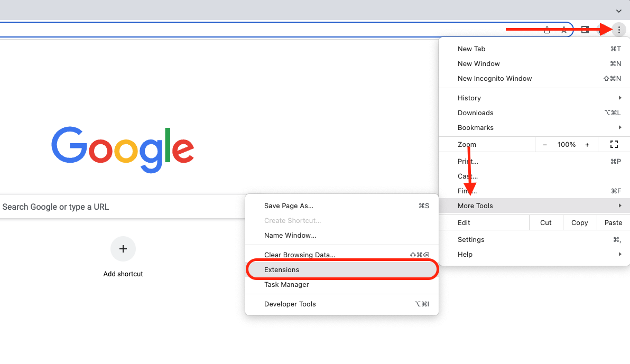
Task: Select Clear Browsing Data... in submenu
Action: pos(342,255)
